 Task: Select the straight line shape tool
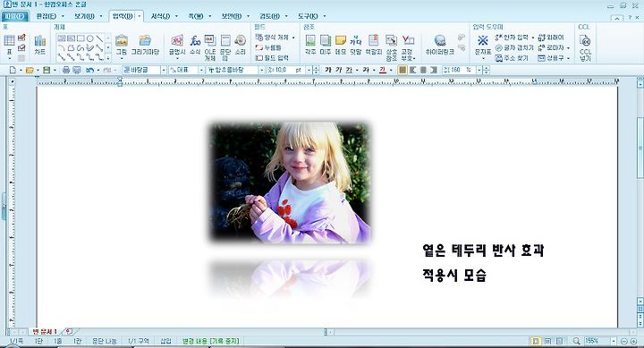[x=99, y=38]
